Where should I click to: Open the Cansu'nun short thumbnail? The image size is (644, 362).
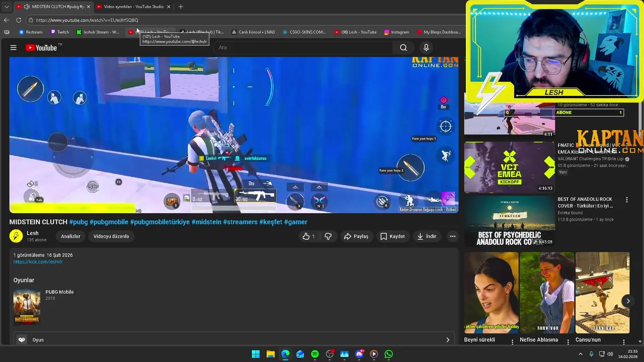tap(602, 293)
